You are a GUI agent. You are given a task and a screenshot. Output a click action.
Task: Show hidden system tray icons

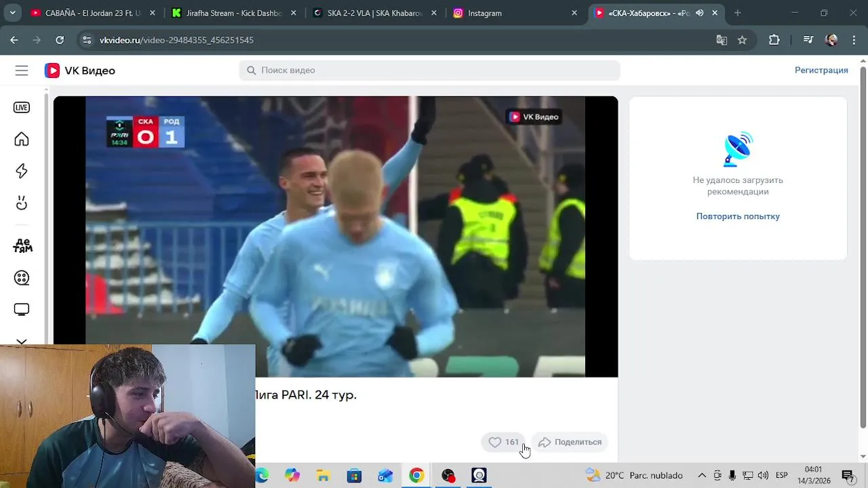702,475
